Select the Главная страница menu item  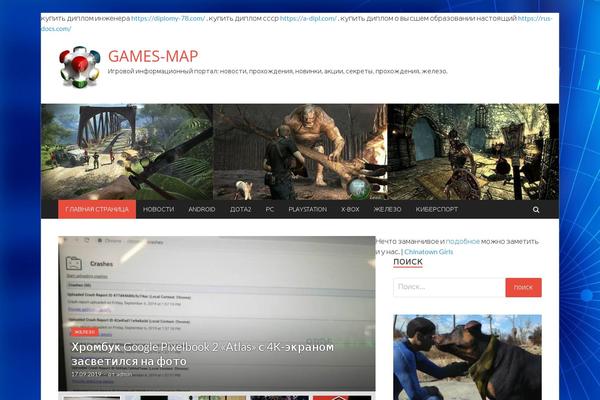coord(97,209)
